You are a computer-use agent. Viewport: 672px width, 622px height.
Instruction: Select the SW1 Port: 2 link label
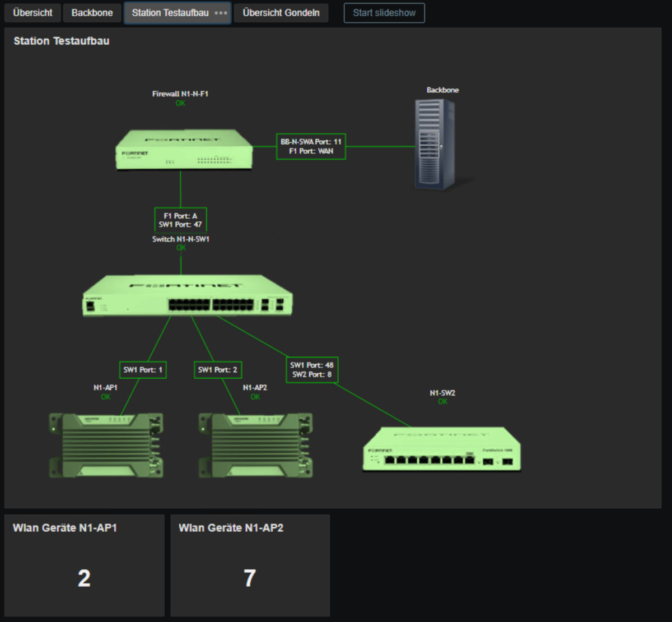point(217,370)
